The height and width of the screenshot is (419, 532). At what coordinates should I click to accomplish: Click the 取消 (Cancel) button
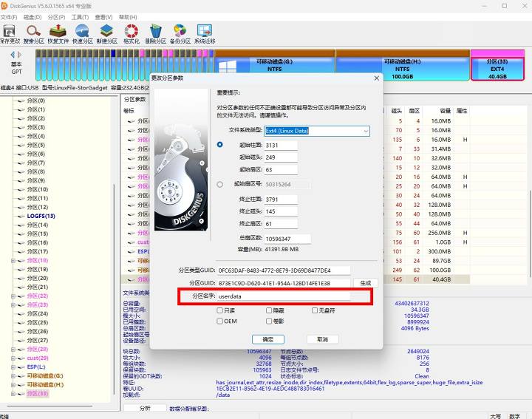322,339
